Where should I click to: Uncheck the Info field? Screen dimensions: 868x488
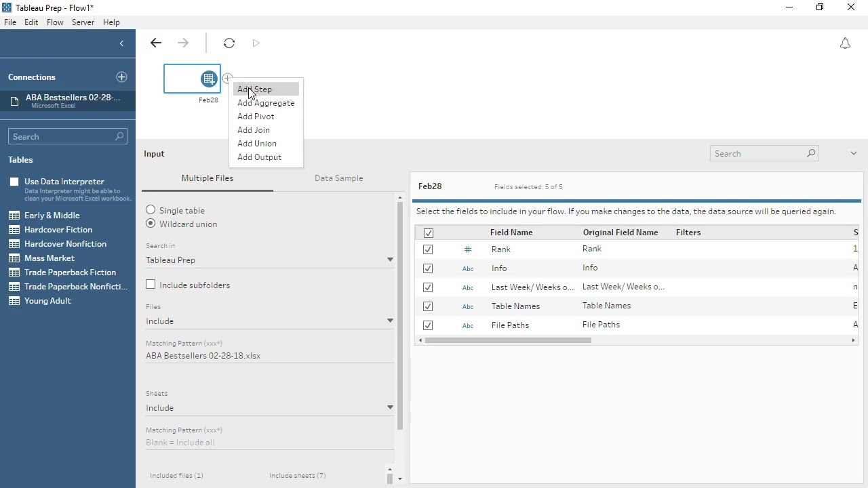click(x=428, y=268)
